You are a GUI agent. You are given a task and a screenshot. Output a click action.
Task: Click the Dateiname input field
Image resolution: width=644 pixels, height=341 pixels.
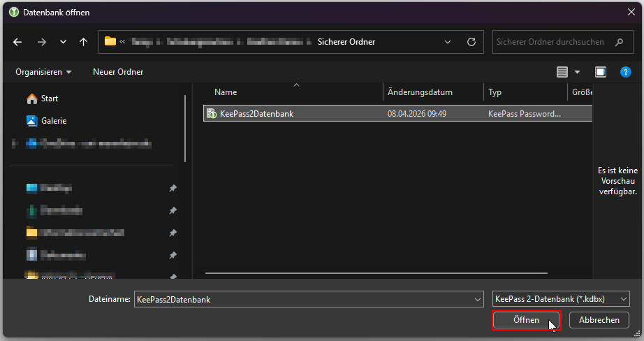[x=304, y=300]
